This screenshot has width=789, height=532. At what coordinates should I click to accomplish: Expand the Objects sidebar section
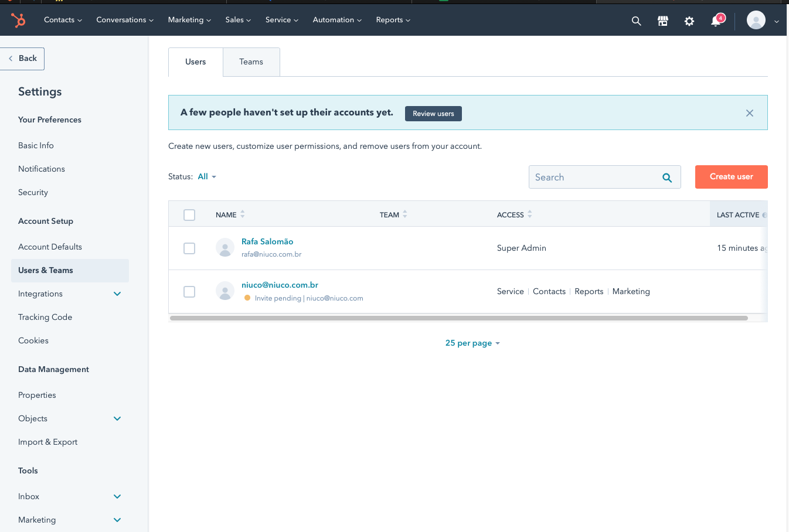117,418
